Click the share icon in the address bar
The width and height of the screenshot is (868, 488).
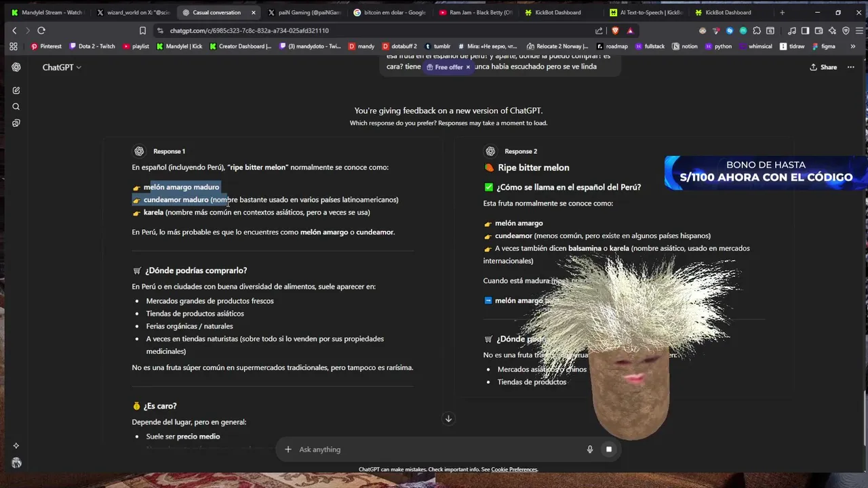coord(599,30)
